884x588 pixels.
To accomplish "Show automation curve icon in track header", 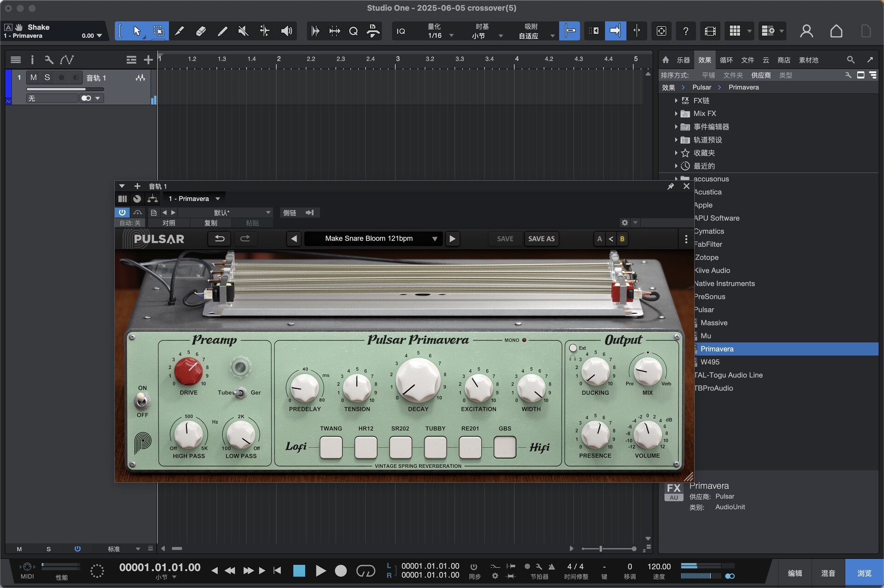I will coord(67,60).
